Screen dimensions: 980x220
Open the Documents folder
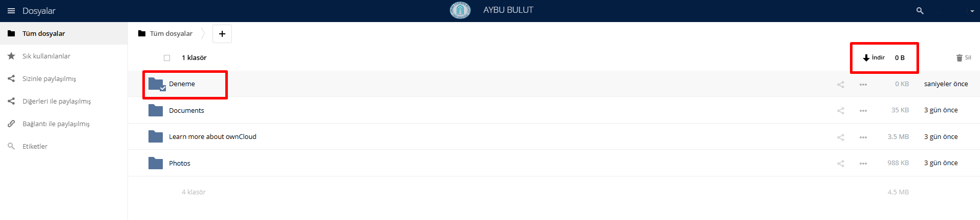click(186, 110)
